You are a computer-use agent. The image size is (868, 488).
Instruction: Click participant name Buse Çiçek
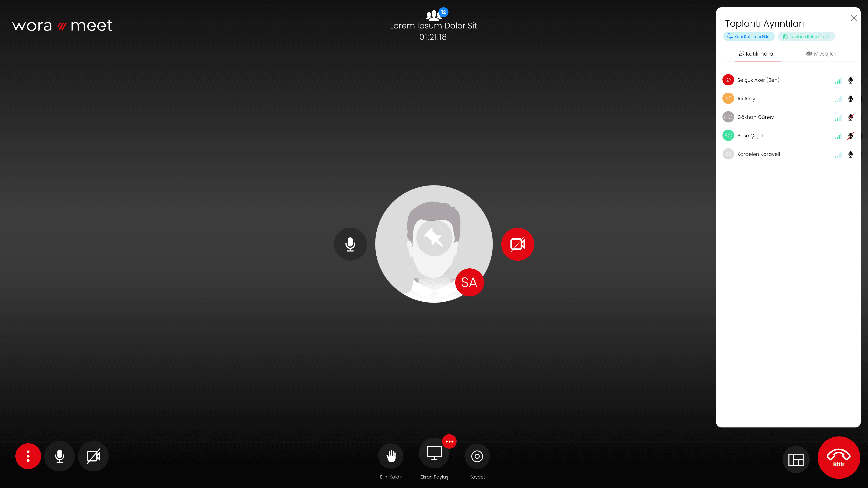click(x=750, y=136)
